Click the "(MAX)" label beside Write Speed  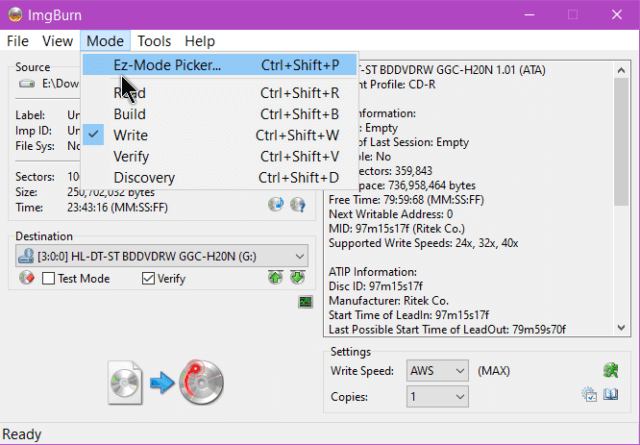tap(493, 371)
